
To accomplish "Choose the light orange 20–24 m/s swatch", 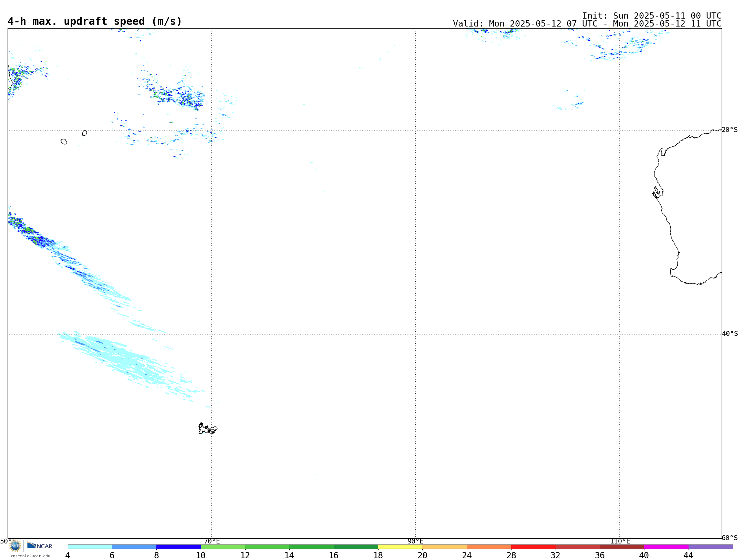I will pyautogui.click(x=445, y=547).
